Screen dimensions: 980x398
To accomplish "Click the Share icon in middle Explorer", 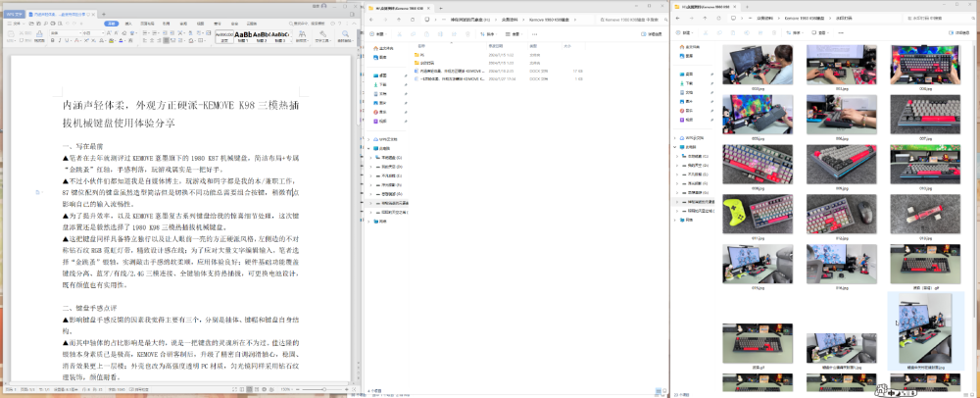I will 454,34.
